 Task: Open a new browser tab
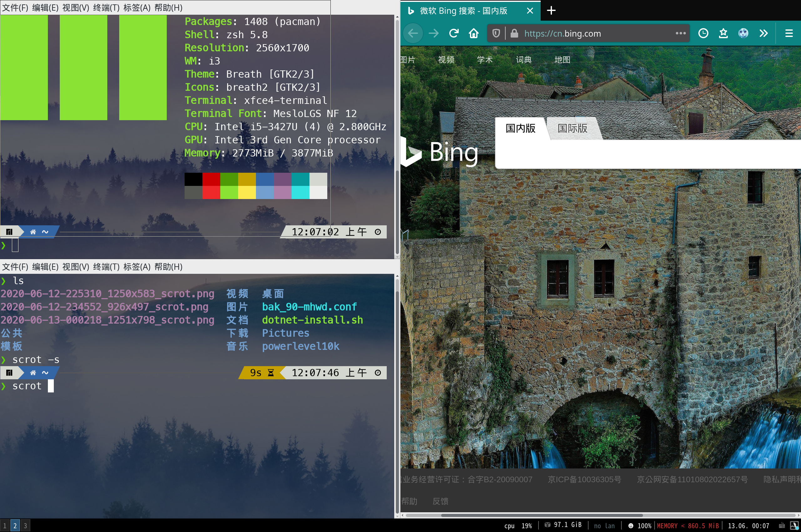pos(551,11)
